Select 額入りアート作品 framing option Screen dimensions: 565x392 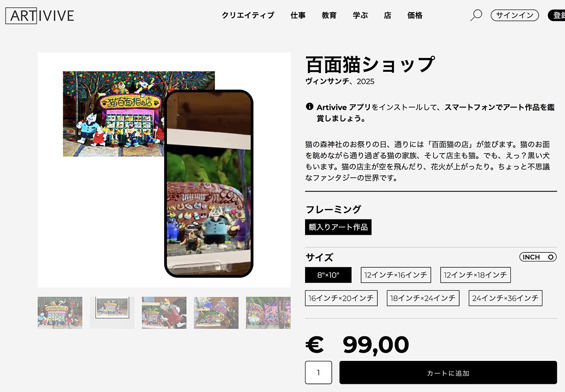(338, 227)
